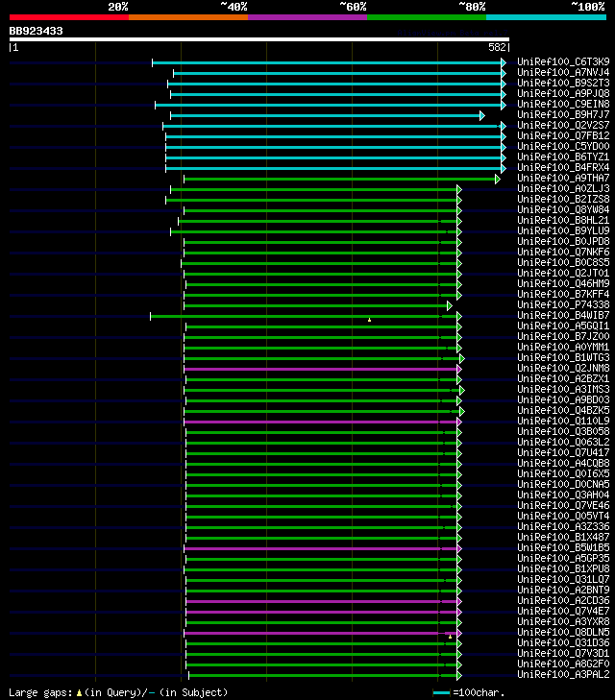Click the UniRef100_Q7FB12 label
Image resolution: width=615 pixels, height=700 pixels.
pos(563,135)
